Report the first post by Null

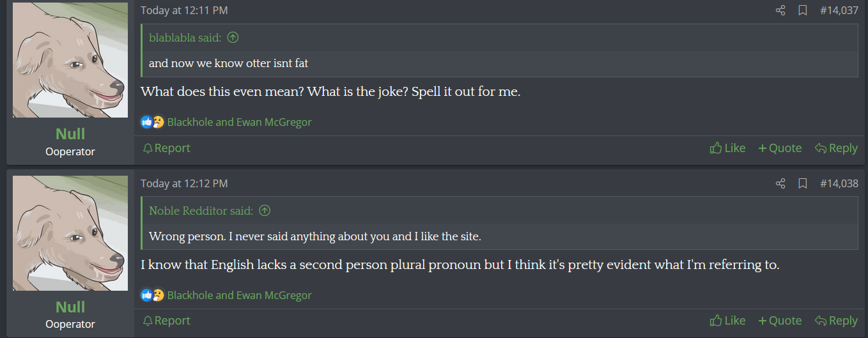167,148
